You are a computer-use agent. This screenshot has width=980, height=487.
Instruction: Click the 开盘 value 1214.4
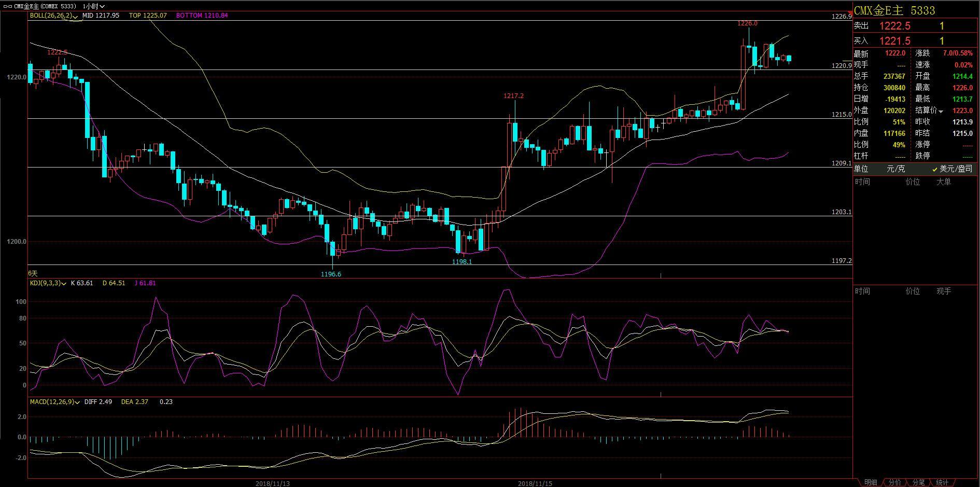pos(962,76)
